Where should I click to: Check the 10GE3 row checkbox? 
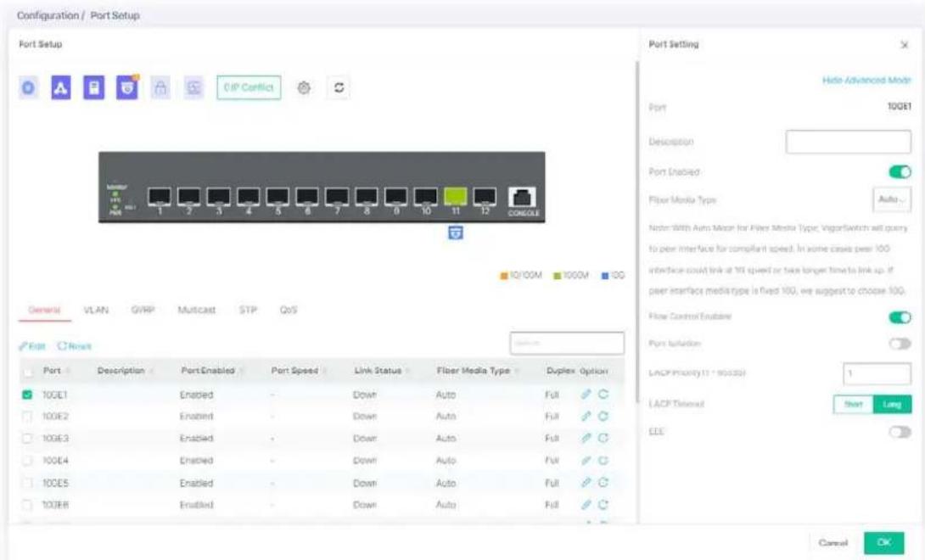pos(27,438)
